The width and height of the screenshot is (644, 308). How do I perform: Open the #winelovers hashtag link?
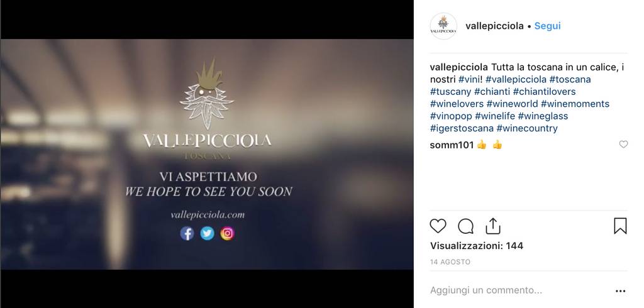coord(457,104)
